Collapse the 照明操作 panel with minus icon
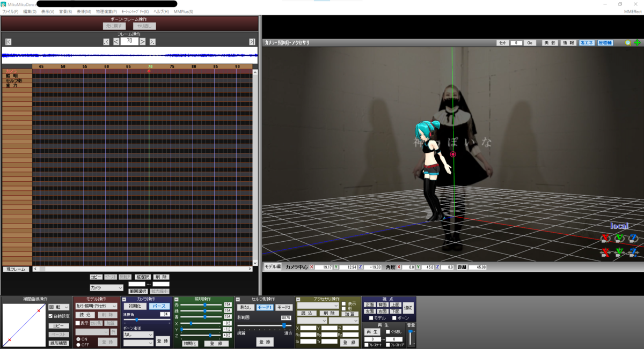644x349 pixels. 176,299
